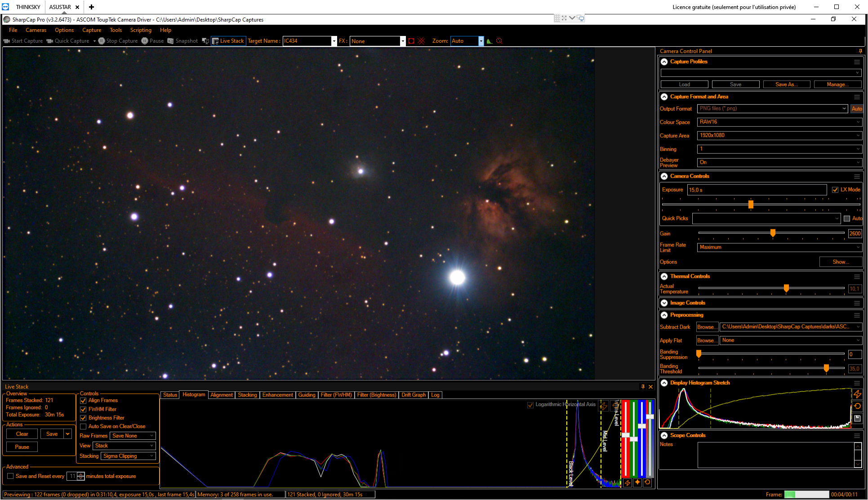The width and height of the screenshot is (868, 500).
Task: Take a Snapshot from the toolbar
Action: 183,41
